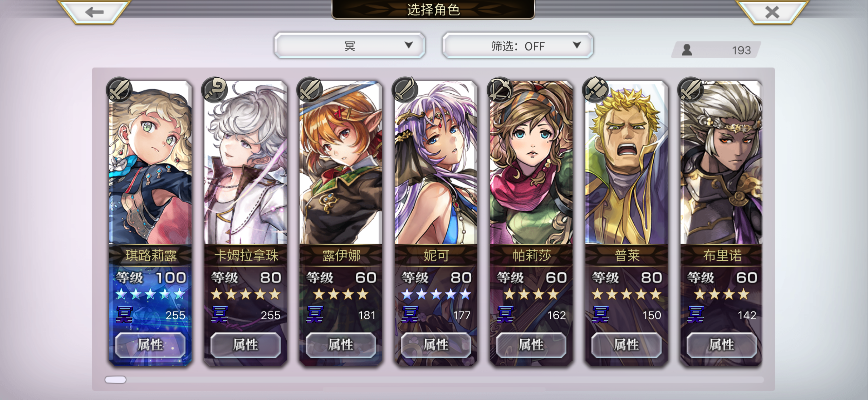
Task: Click the character count icon beside 193
Action: tap(687, 50)
